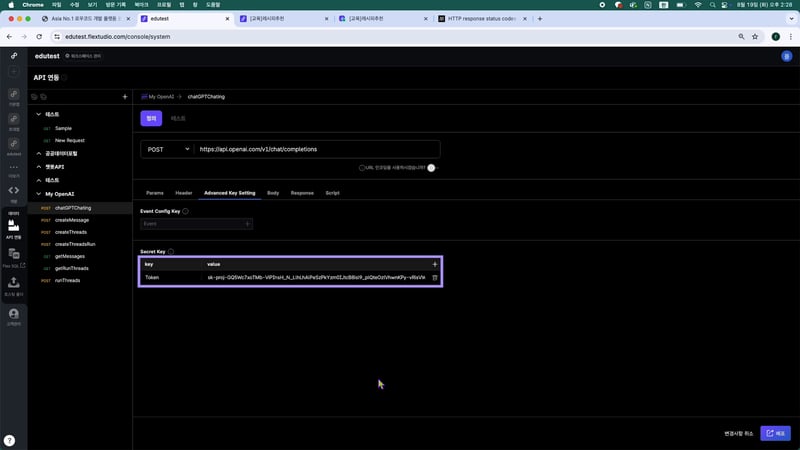The height and width of the screenshot is (450, 800).
Task: Open the Script tab
Action: (332, 192)
